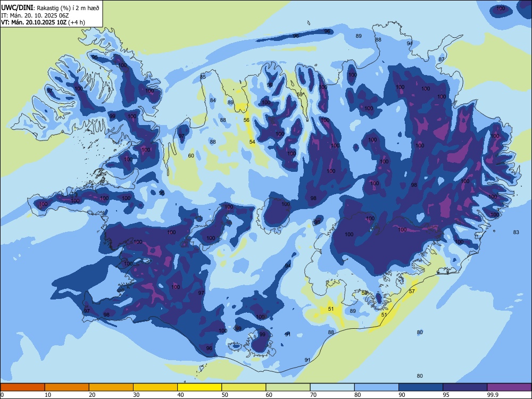The width and height of the screenshot is (532, 399).
Task: Click the map value '85' near the north coast
Action: point(203,77)
